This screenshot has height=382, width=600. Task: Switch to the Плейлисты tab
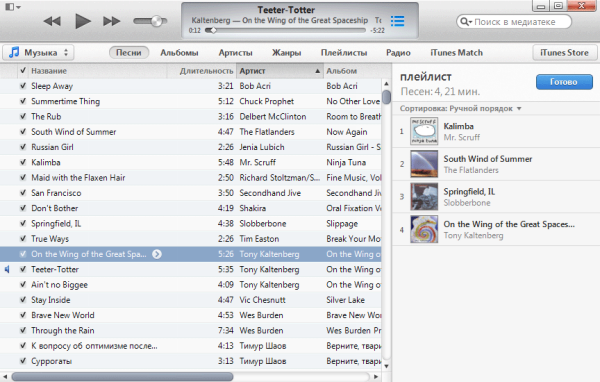344,52
